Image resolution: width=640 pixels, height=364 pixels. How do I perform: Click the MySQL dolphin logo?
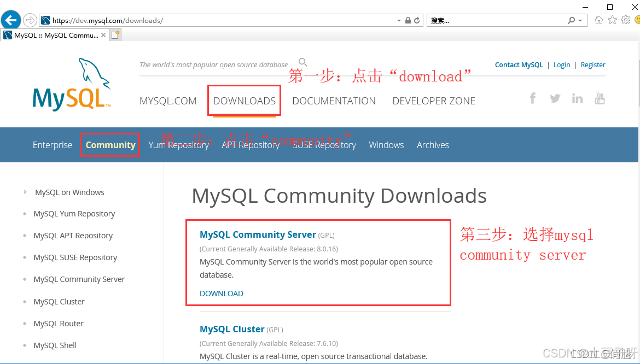(x=72, y=84)
